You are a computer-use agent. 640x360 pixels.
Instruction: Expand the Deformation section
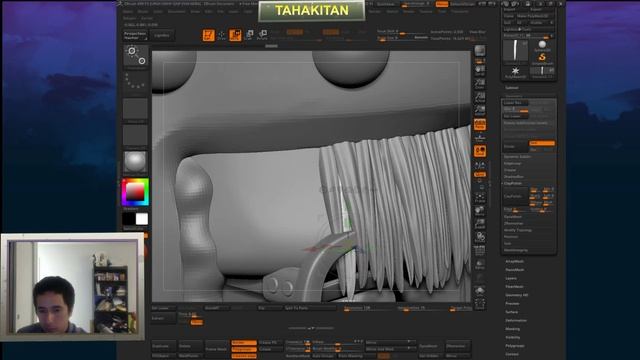516,320
